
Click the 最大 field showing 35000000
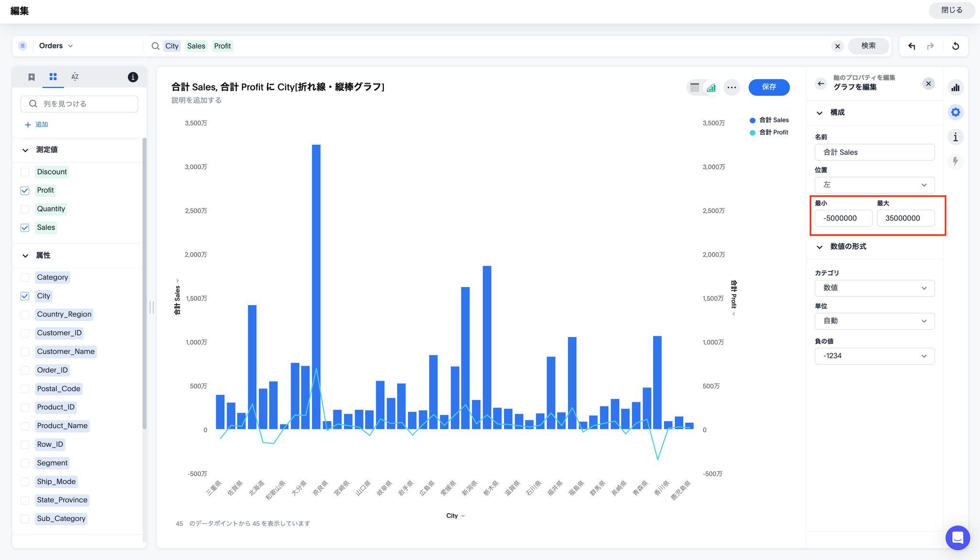click(x=905, y=218)
